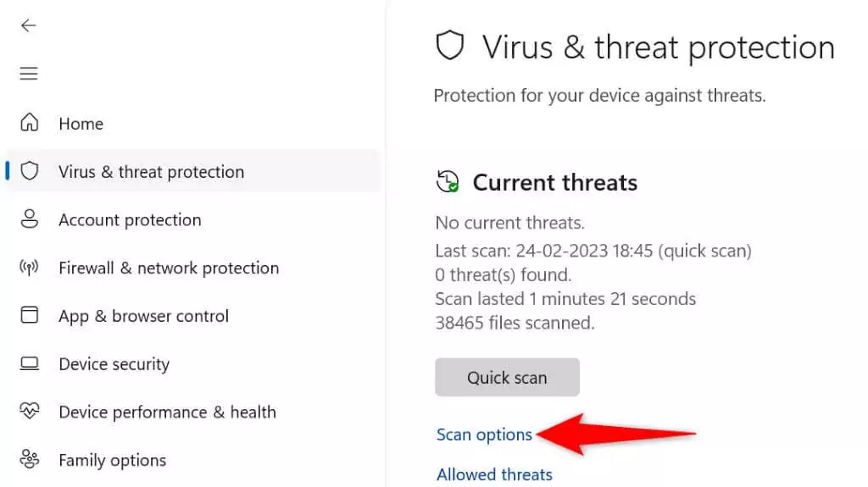Click the large shield icon beside page title
The width and height of the screenshot is (868, 487).
pyautogui.click(x=449, y=46)
